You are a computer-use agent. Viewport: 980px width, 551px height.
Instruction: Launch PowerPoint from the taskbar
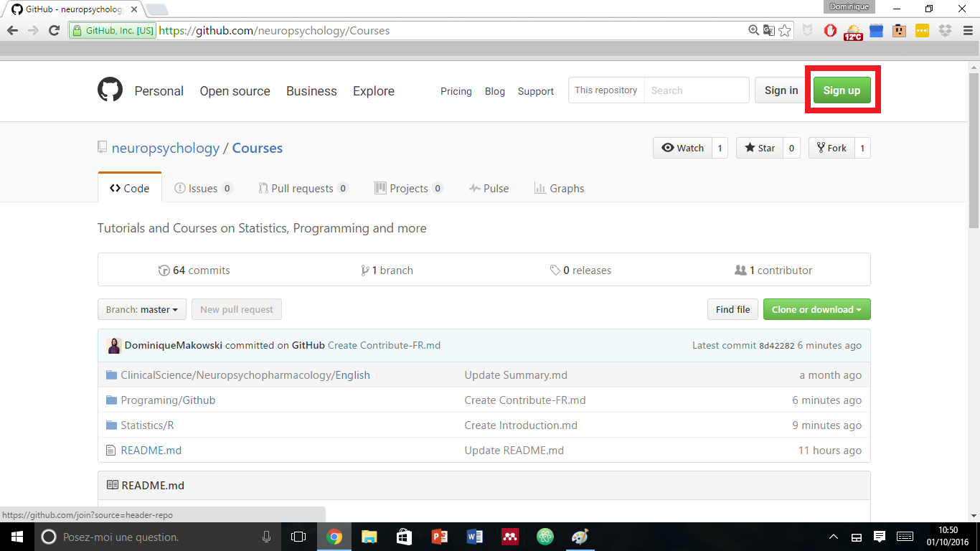(440, 537)
